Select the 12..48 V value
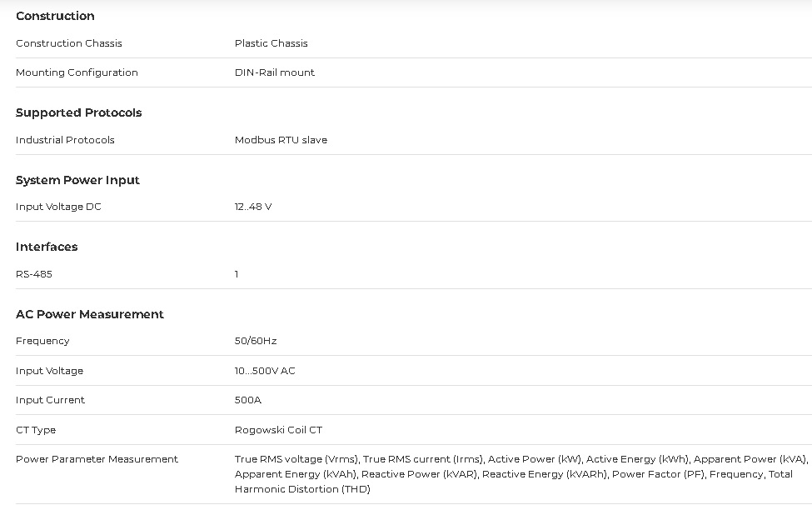 pyautogui.click(x=252, y=207)
